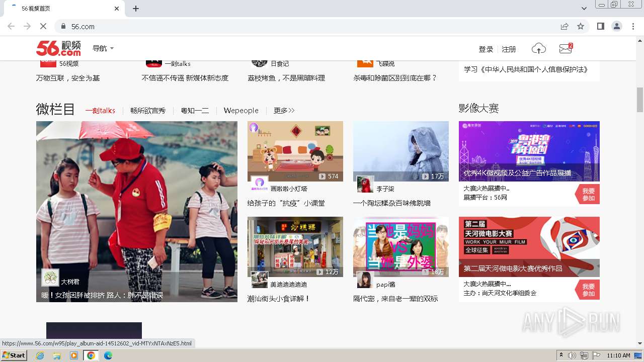Open the mail messages icon
Viewport: 644px width, 362px height.
(566, 49)
